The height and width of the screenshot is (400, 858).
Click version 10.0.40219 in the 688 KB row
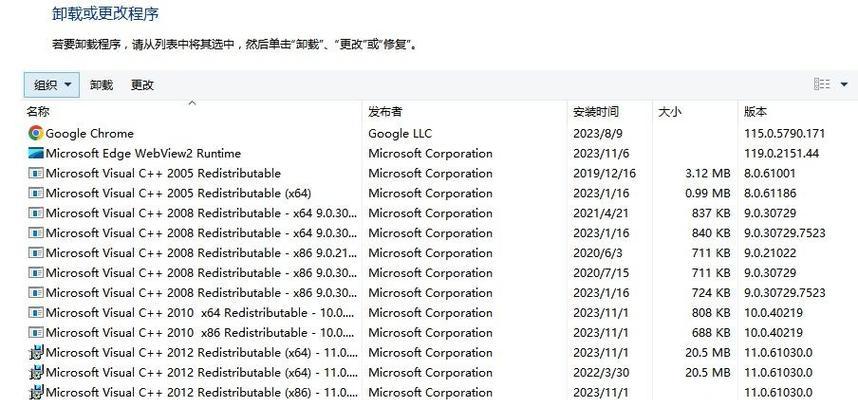pyautogui.click(x=773, y=333)
